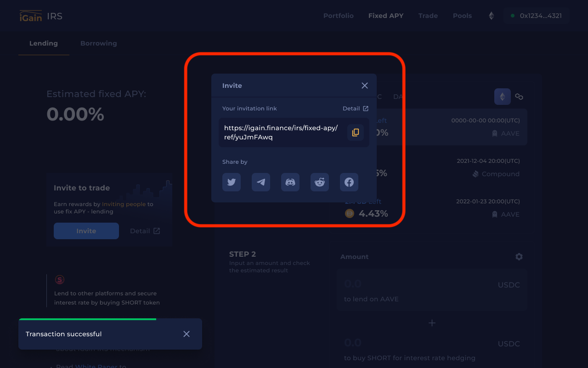Share invitation via Facebook icon

coord(349,182)
